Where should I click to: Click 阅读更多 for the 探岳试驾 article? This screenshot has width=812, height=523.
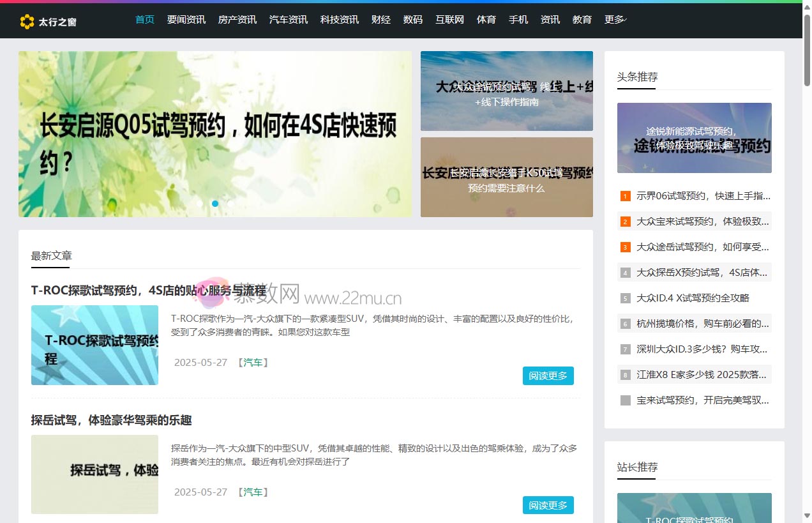[548, 505]
